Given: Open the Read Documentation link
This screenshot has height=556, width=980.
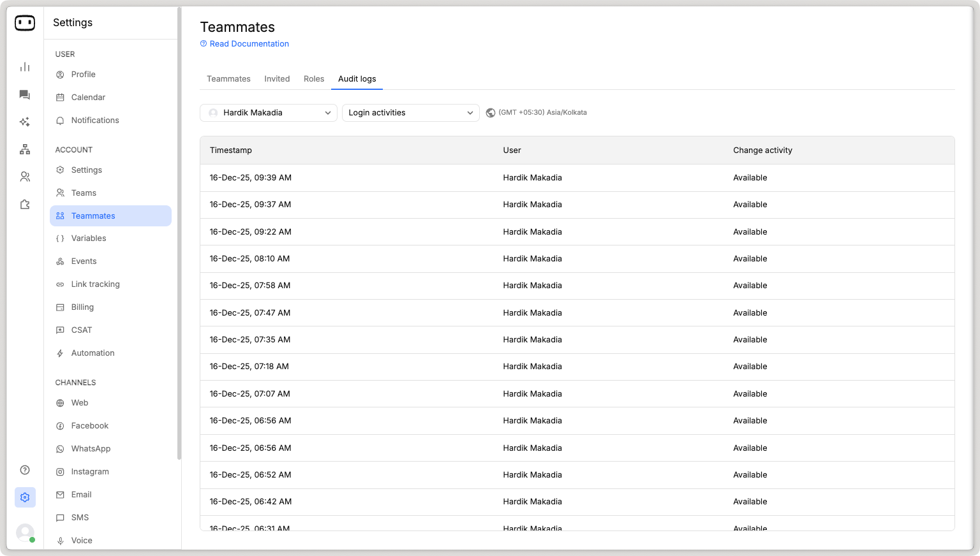Looking at the screenshot, I should (249, 44).
